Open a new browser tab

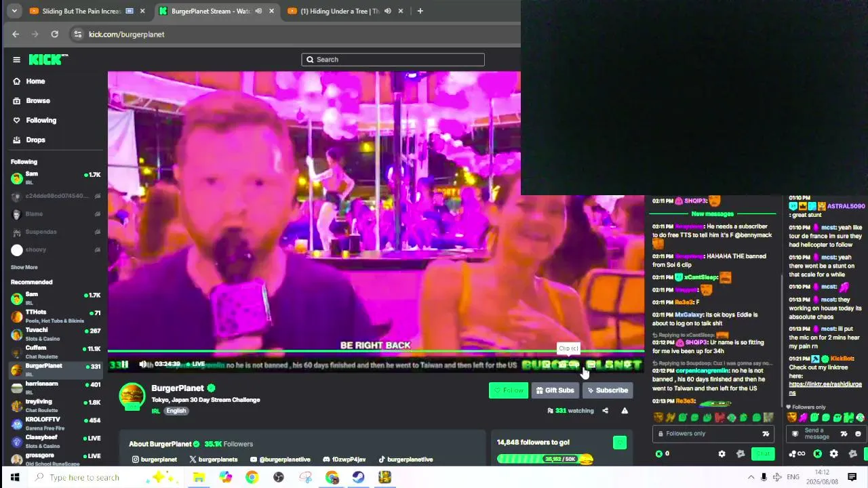pos(420,11)
